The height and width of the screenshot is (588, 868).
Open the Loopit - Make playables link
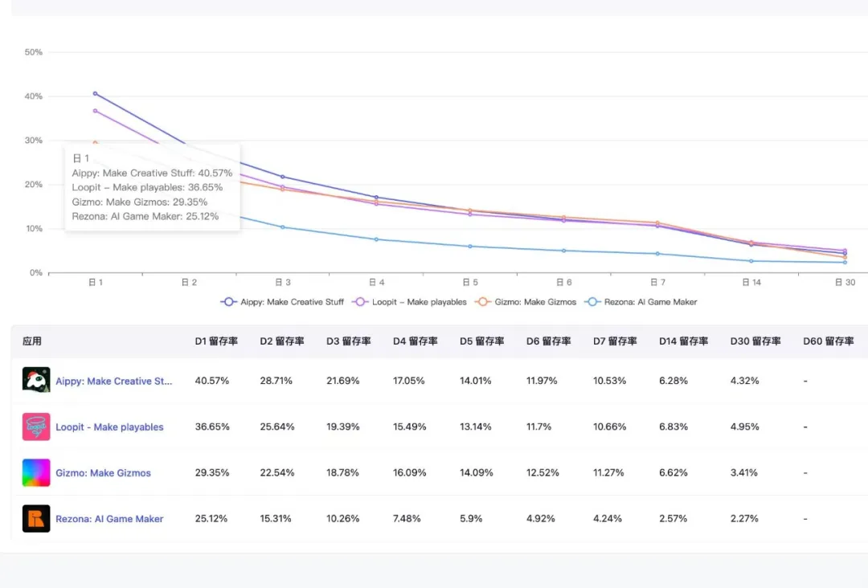(x=109, y=427)
